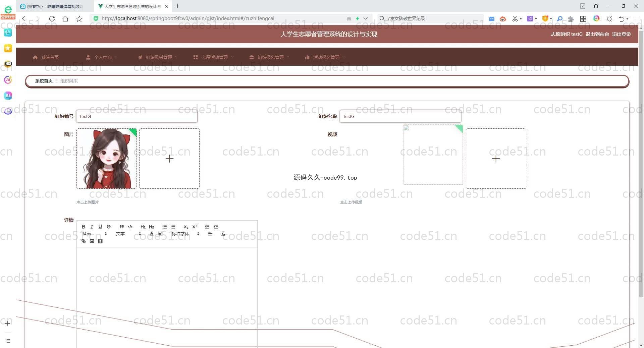The width and height of the screenshot is (644, 348).
Task: Insert a code block in the editor
Action: [130, 227]
